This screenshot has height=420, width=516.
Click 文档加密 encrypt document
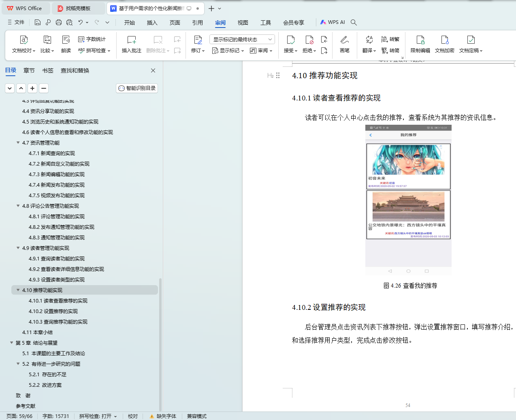pos(445,45)
